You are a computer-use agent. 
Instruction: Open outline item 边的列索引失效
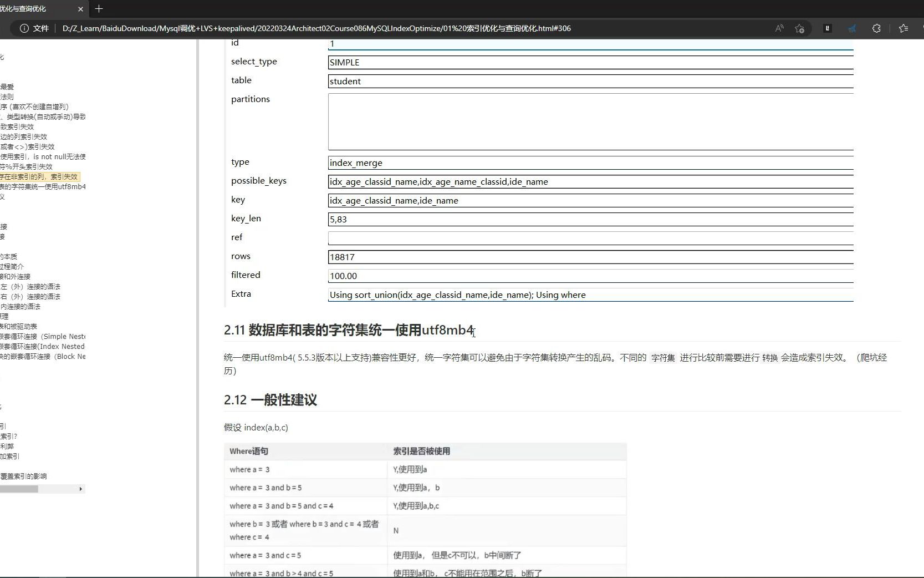coord(24,137)
